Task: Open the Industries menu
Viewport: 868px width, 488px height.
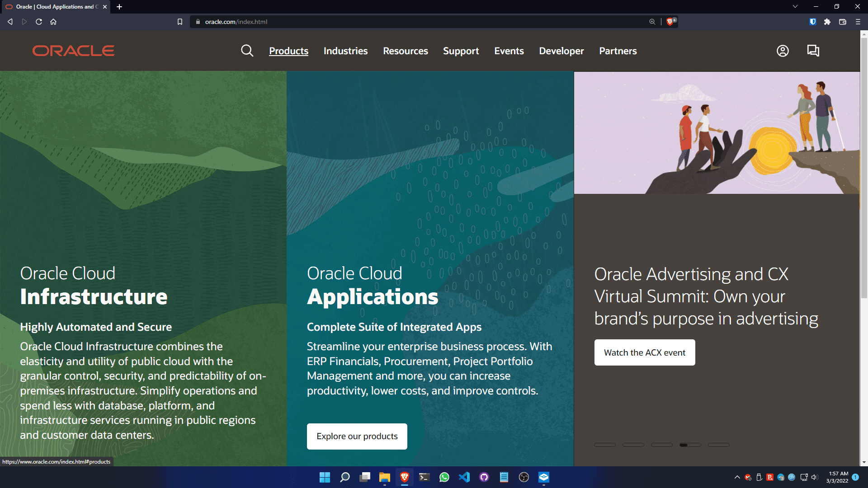Action: [x=345, y=51]
